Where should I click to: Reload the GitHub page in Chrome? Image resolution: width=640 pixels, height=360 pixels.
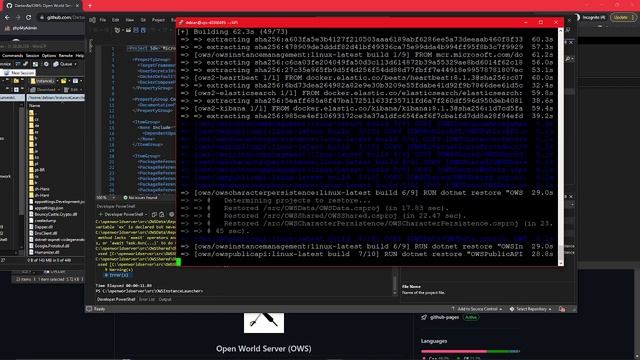click(x=28, y=18)
